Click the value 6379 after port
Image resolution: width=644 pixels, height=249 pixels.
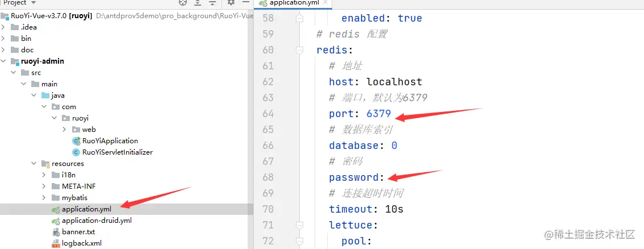(379, 113)
